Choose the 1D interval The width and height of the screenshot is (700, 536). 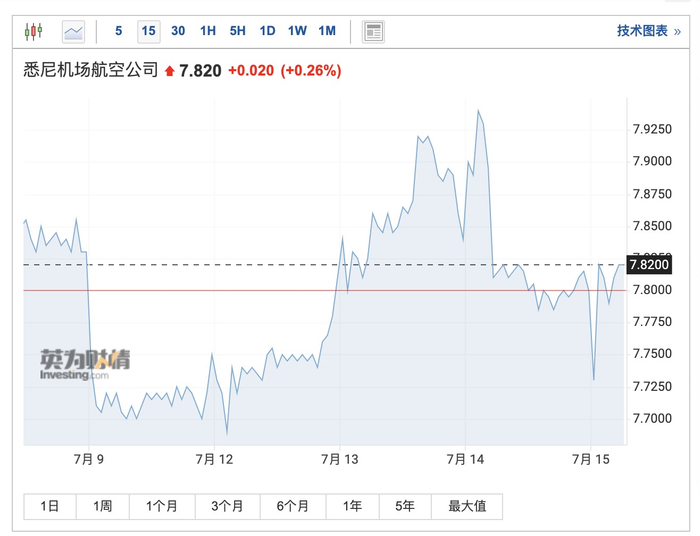pos(267,31)
